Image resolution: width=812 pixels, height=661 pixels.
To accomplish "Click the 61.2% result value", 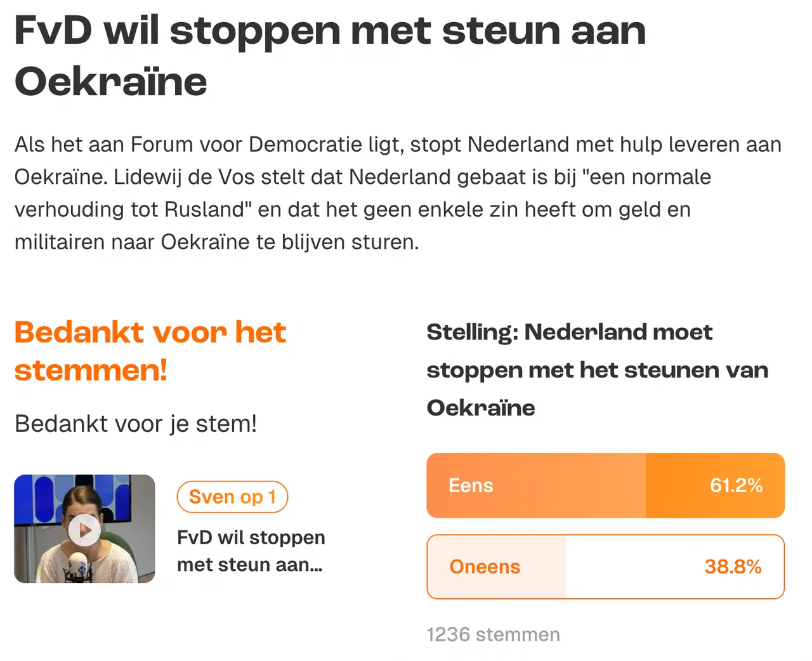I will pyautogui.click(x=736, y=485).
